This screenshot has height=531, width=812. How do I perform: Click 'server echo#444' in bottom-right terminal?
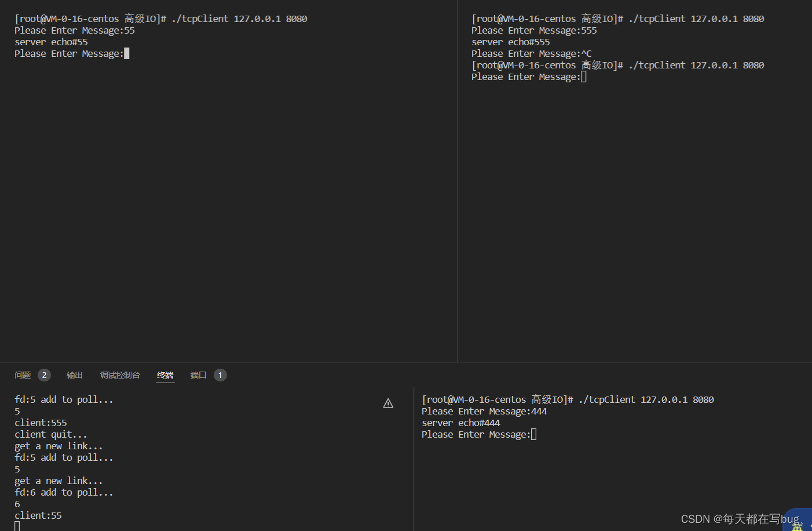[461, 423]
